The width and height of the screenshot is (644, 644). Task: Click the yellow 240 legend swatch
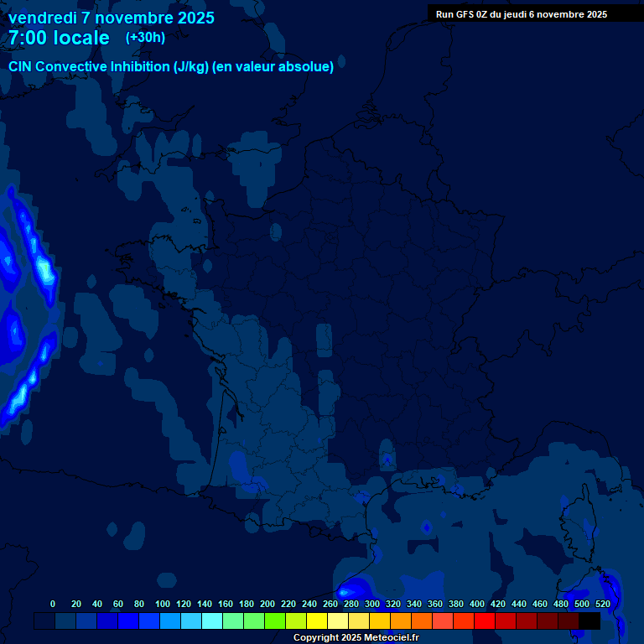point(317,621)
